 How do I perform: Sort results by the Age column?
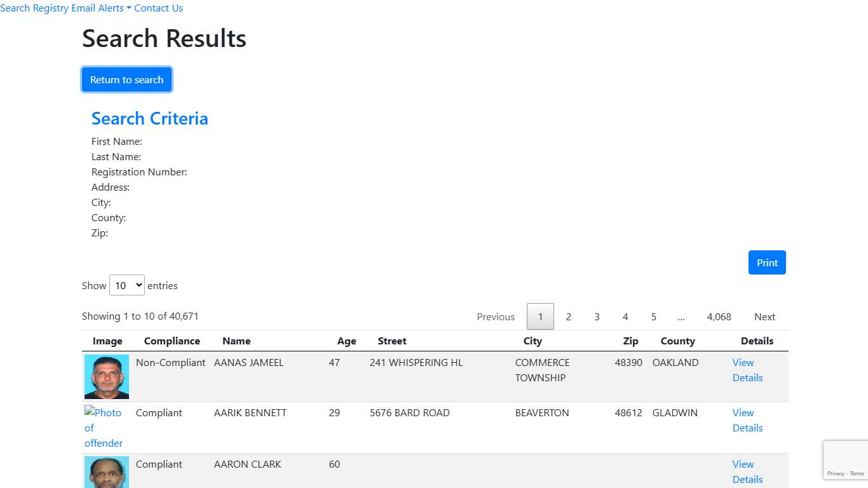coord(346,341)
